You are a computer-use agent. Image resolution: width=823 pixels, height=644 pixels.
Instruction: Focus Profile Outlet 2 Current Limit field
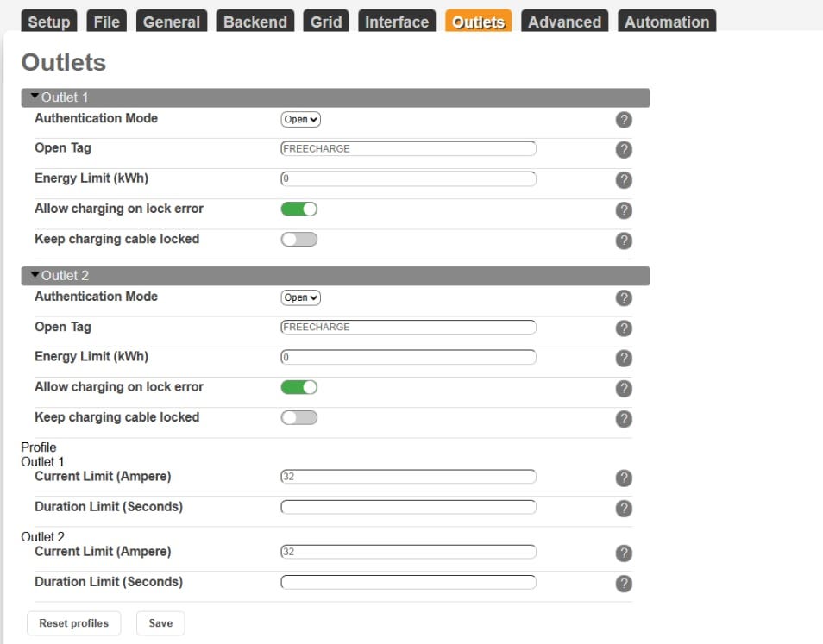pos(408,552)
